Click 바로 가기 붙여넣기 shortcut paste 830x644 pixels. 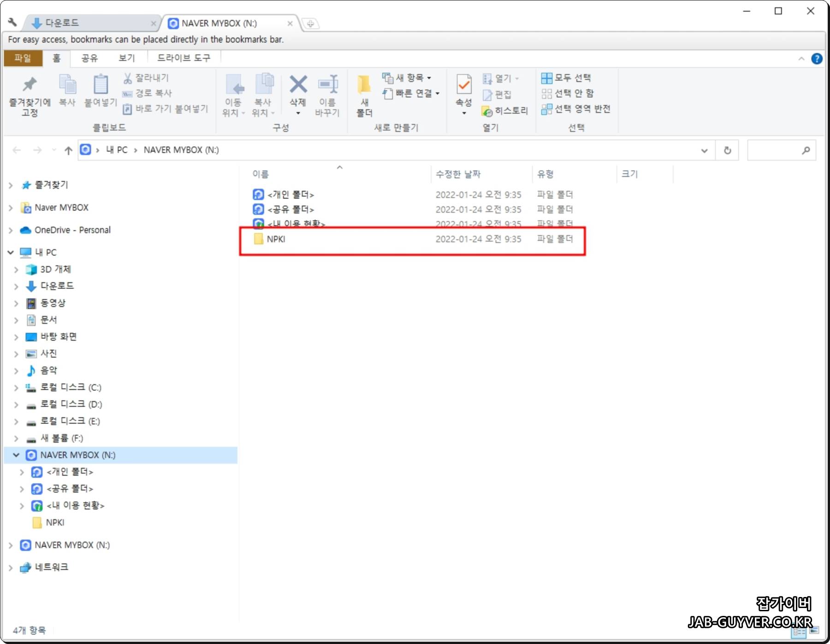[x=166, y=109]
